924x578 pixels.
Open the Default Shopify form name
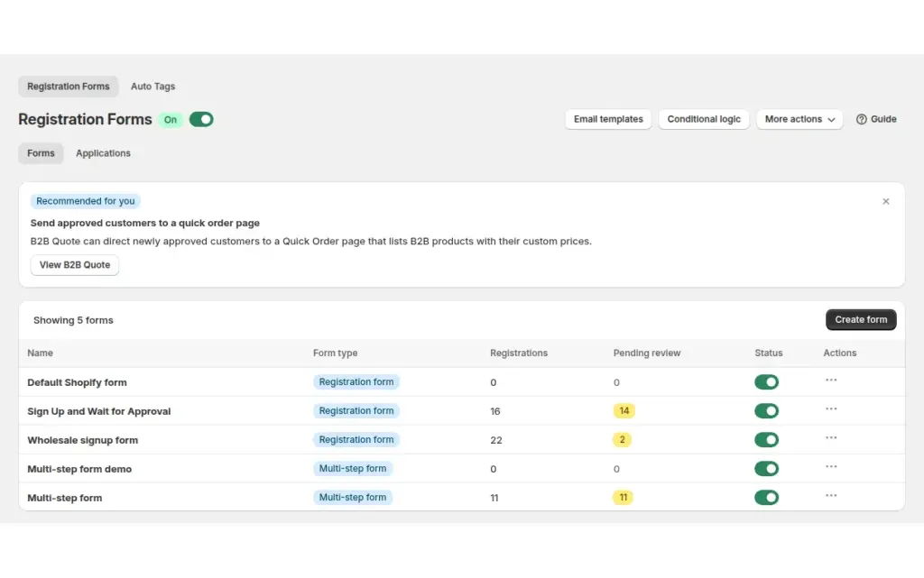point(77,382)
